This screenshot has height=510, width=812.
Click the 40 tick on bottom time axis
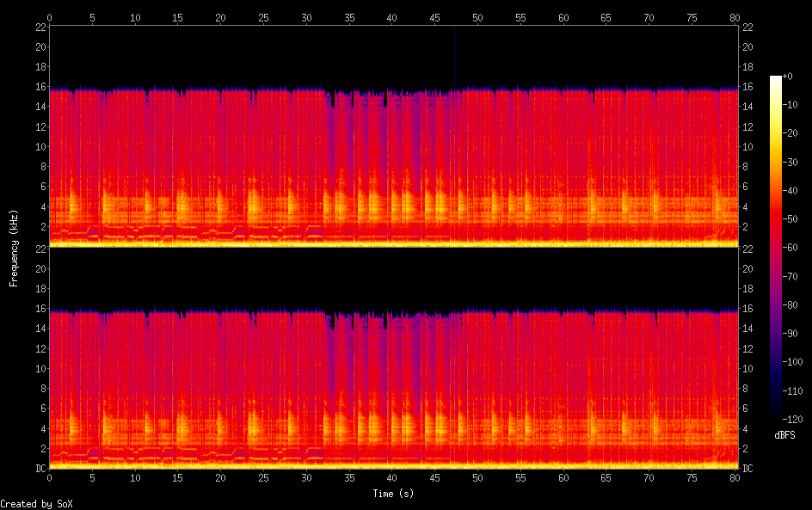392,477
